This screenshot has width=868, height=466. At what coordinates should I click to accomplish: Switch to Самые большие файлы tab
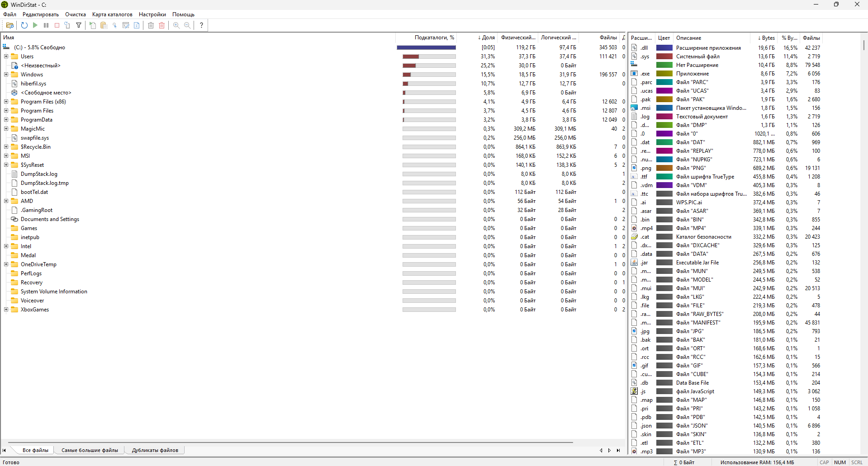pos(90,450)
